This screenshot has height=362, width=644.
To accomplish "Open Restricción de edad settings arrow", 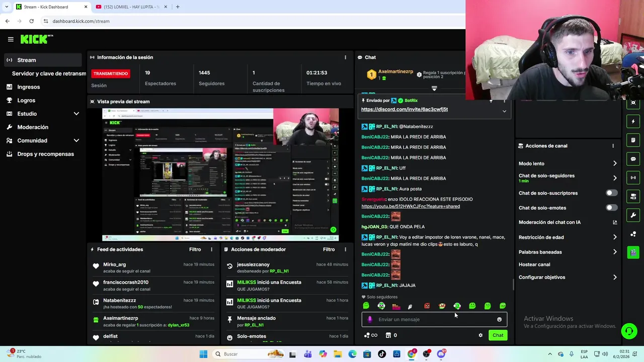I will coord(614,237).
